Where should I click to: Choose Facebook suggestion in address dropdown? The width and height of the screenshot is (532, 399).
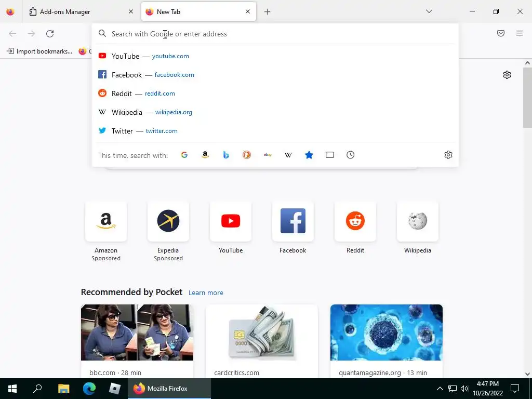coord(275,75)
